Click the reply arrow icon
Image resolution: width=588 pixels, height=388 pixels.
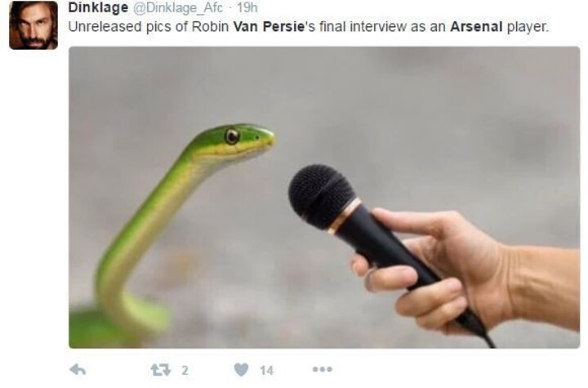click(78, 370)
